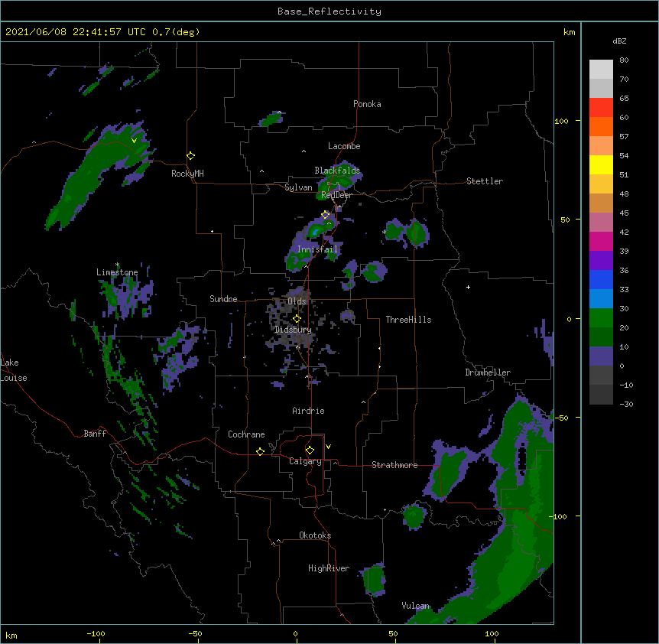Click the Stettler city label
The image size is (659, 644).
click(485, 181)
